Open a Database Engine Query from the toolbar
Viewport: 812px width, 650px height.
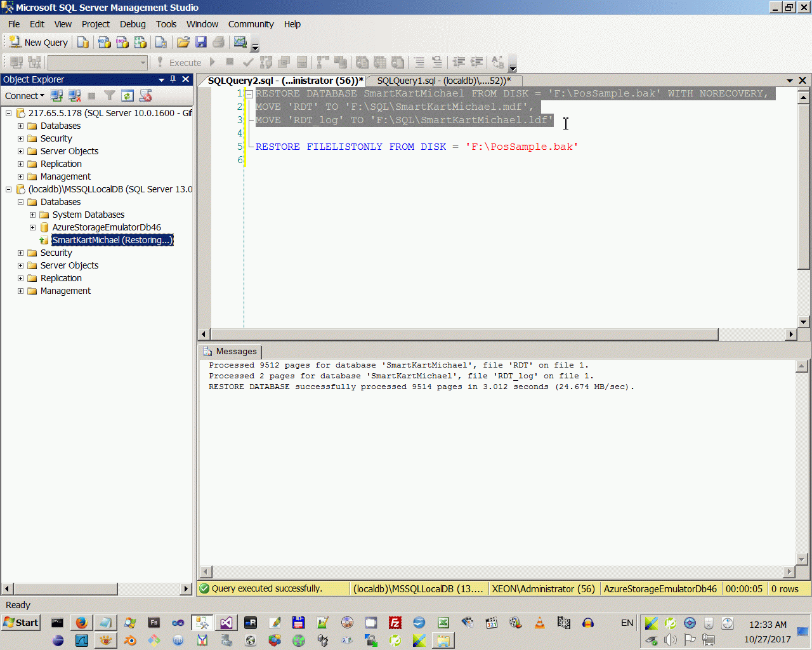pyautogui.click(x=83, y=43)
